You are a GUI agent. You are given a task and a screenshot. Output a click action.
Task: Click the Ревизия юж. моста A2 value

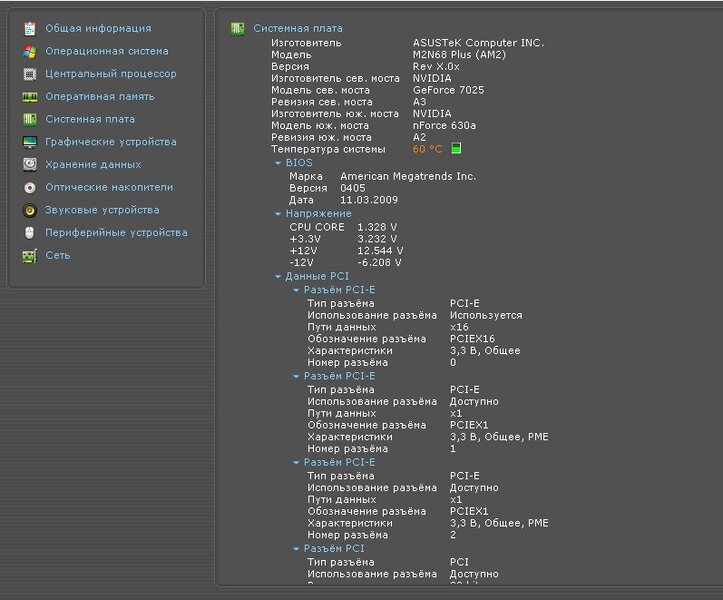pyautogui.click(x=420, y=137)
